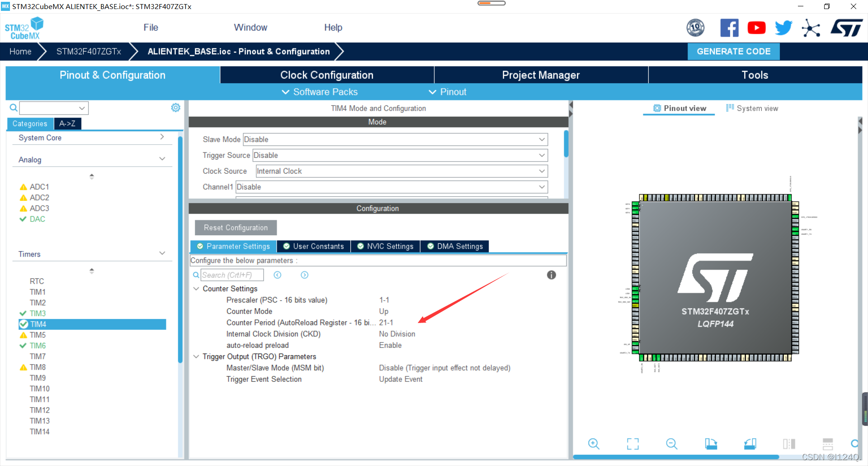This screenshot has width=868, height=466.
Task: Open the Clock Source dropdown
Action: click(x=402, y=171)
